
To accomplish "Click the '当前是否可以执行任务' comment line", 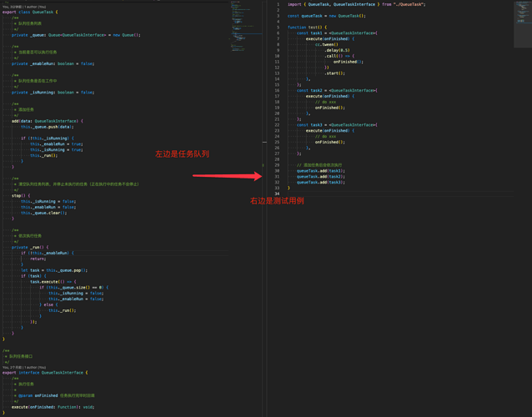I will pyautogui.click(x=35, y=53).
